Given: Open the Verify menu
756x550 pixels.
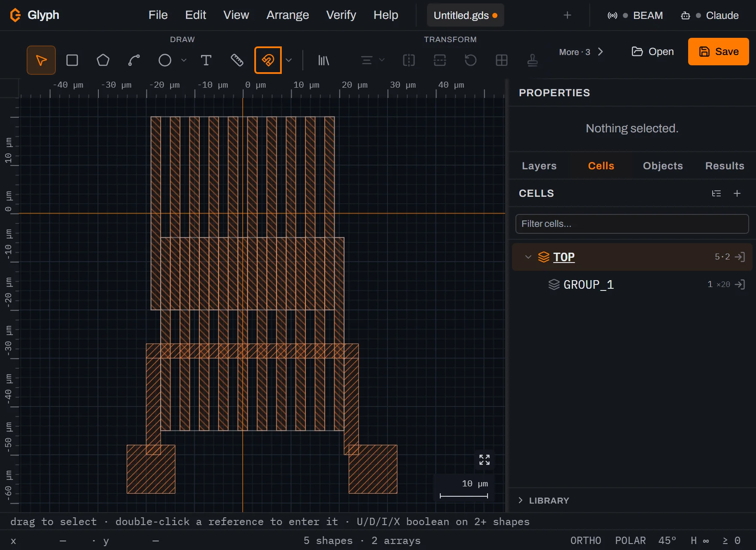Looking at the screenshot, I should point(341,15).
